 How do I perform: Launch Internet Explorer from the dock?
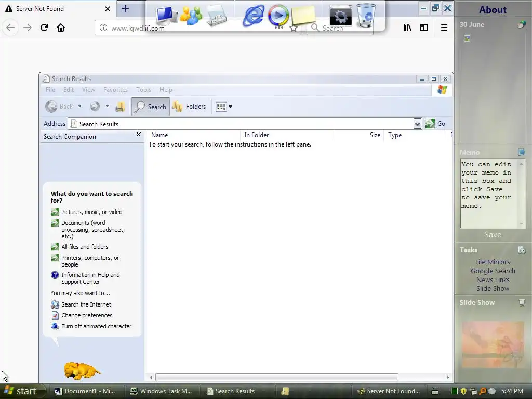[254, 15]
